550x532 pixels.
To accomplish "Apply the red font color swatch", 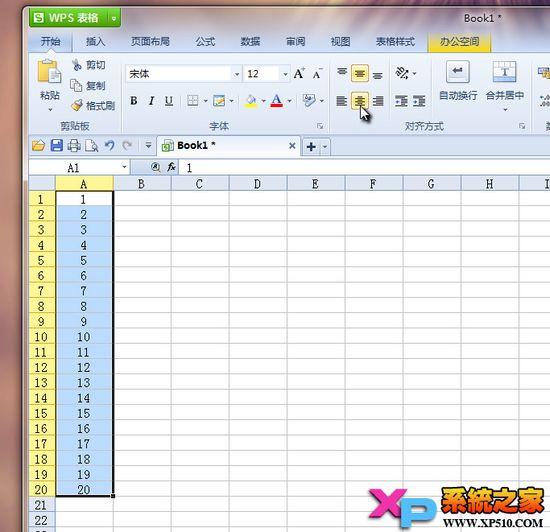I will 276,101.
